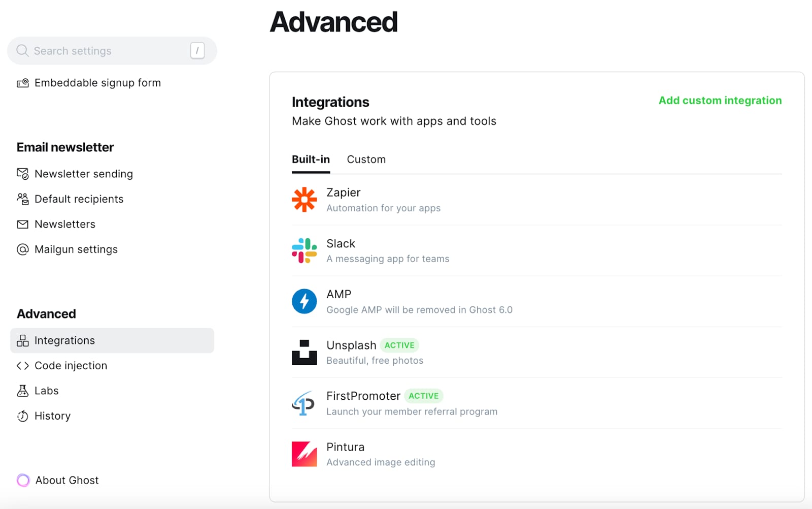
Task: Click Add custom integration
Action: click(x=720, y=101)
